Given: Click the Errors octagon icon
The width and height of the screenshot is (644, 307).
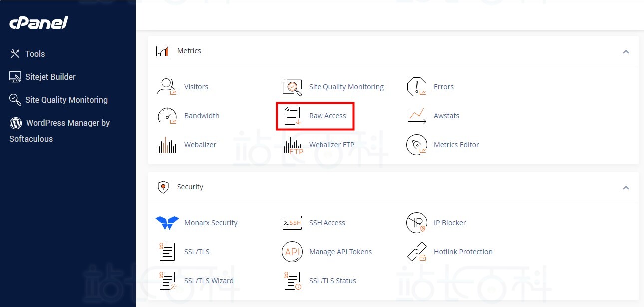Looking at the screenshot, I should pos(416,87).
